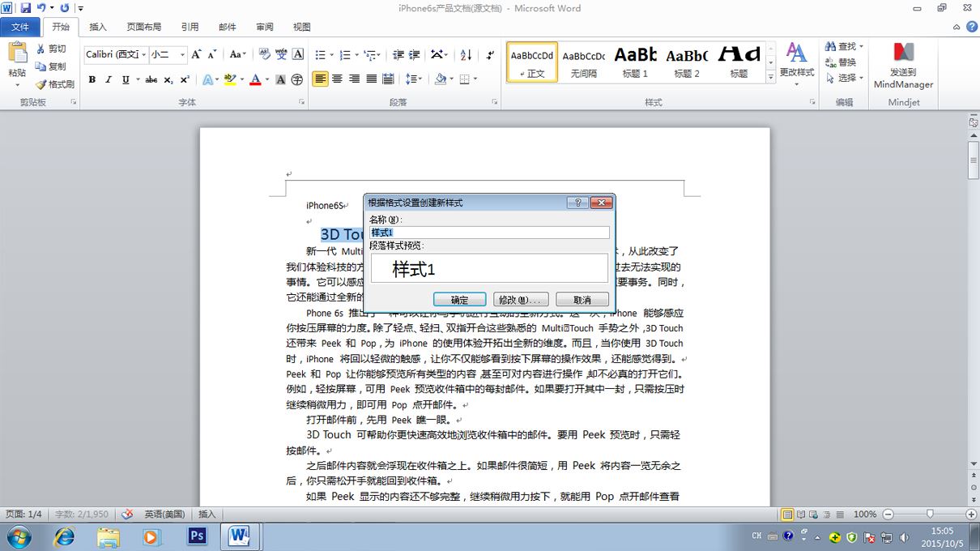
Task: Click the Character Border icon
Action: (x=297, y=54)
